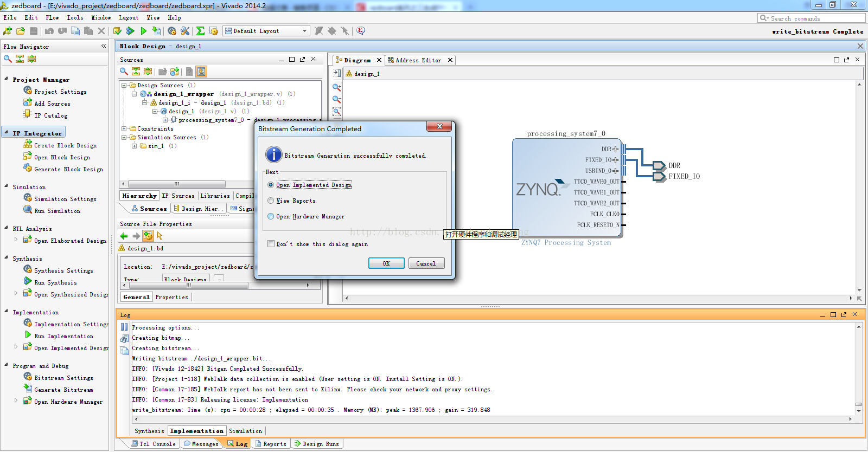Viewport: 868px width, 452px height.
Task: Open the Tools menu
Action: point(75,17)
